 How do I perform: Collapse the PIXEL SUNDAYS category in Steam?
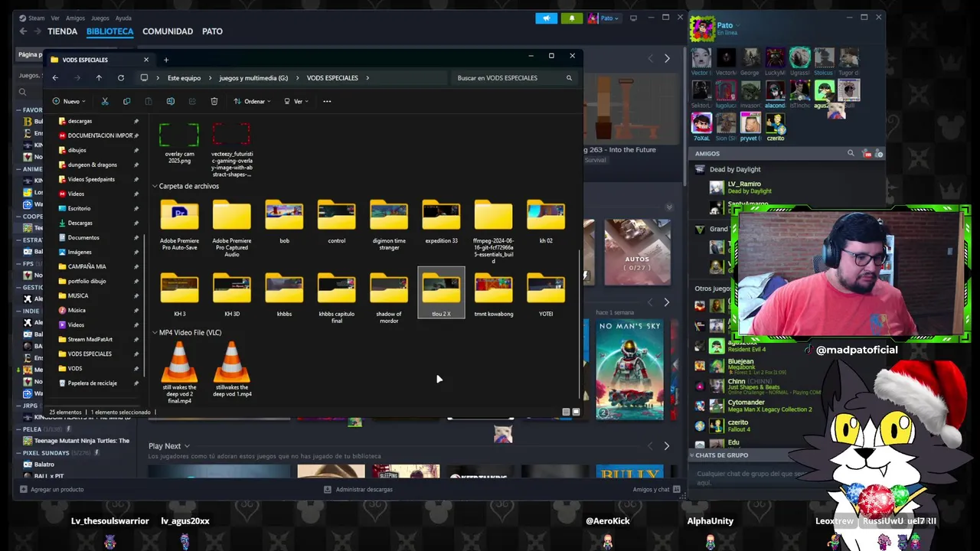18,453
